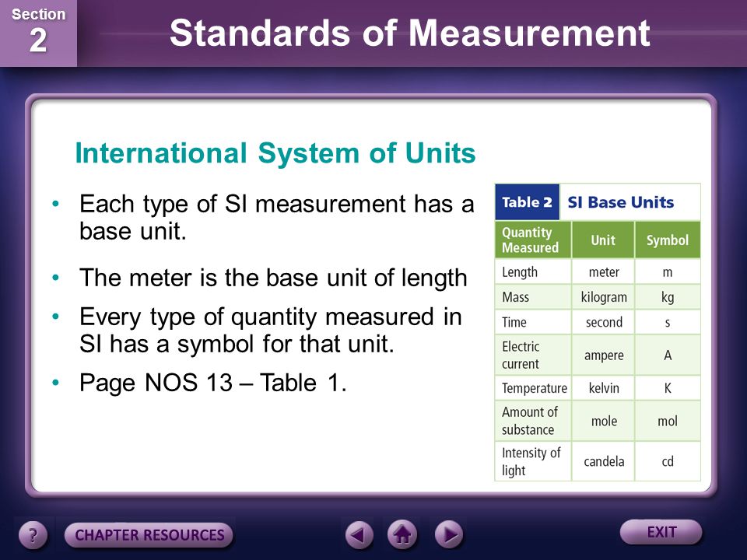Click the 'Quantity Measured' column header
Screen dimensions: 747x560
tap(533, 240)
